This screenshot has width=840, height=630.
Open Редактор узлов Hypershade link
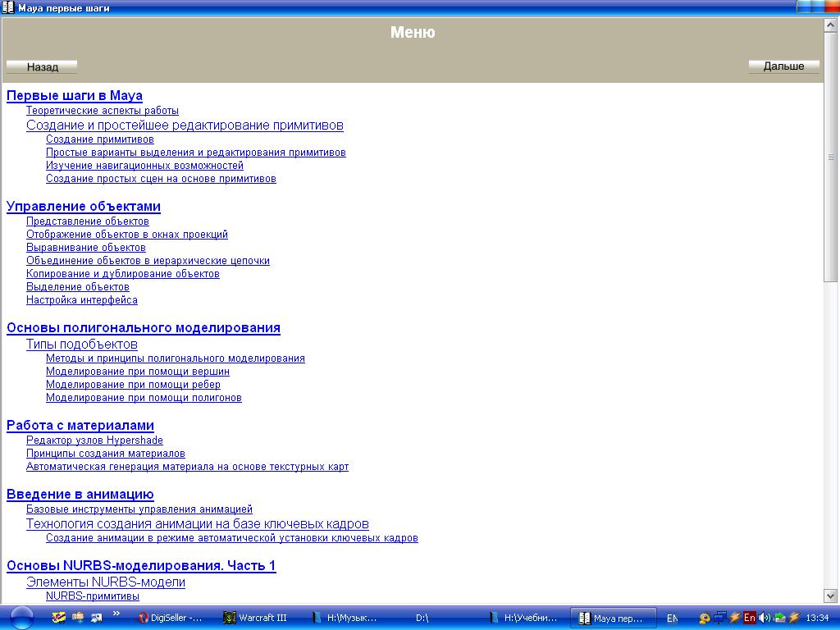[94, 441]
